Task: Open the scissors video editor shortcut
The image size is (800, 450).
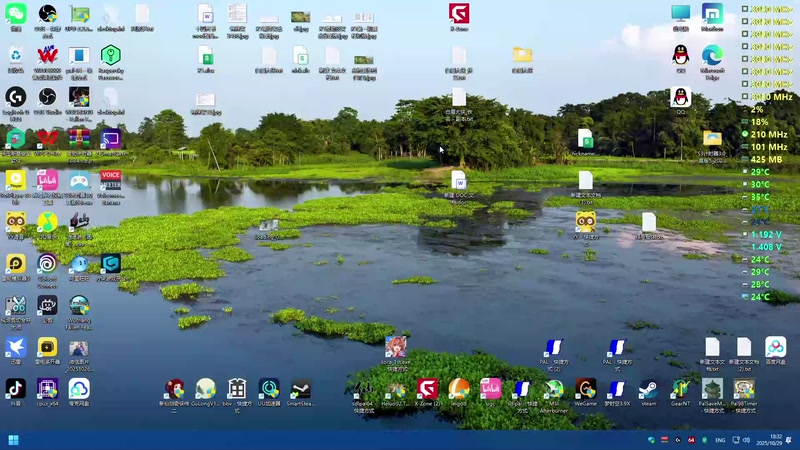Action: [16, 307]
